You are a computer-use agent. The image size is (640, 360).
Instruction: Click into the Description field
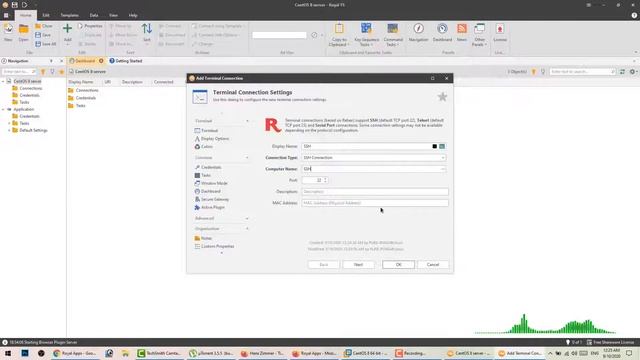pyautogui.click(x=375, y=191)
